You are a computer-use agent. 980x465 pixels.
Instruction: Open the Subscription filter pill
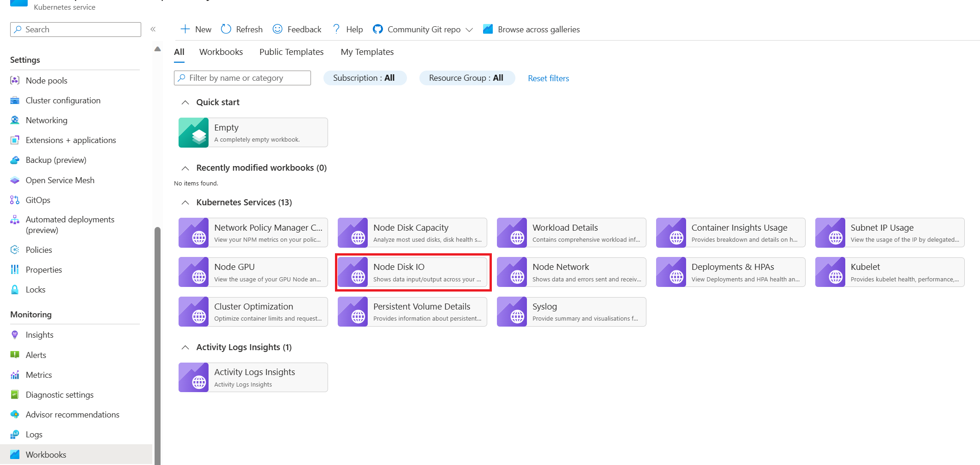[x=365, y=78]
